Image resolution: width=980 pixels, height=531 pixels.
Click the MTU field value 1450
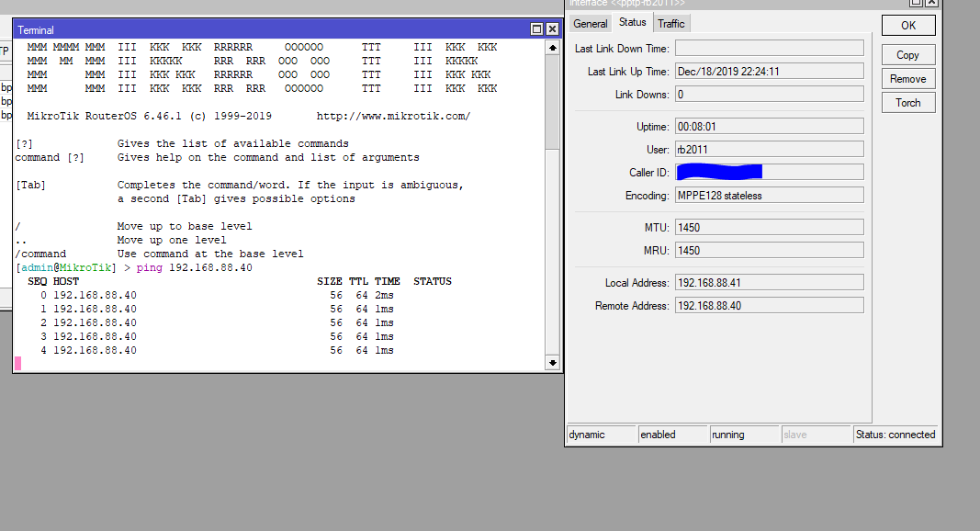[x=770, y=227]
